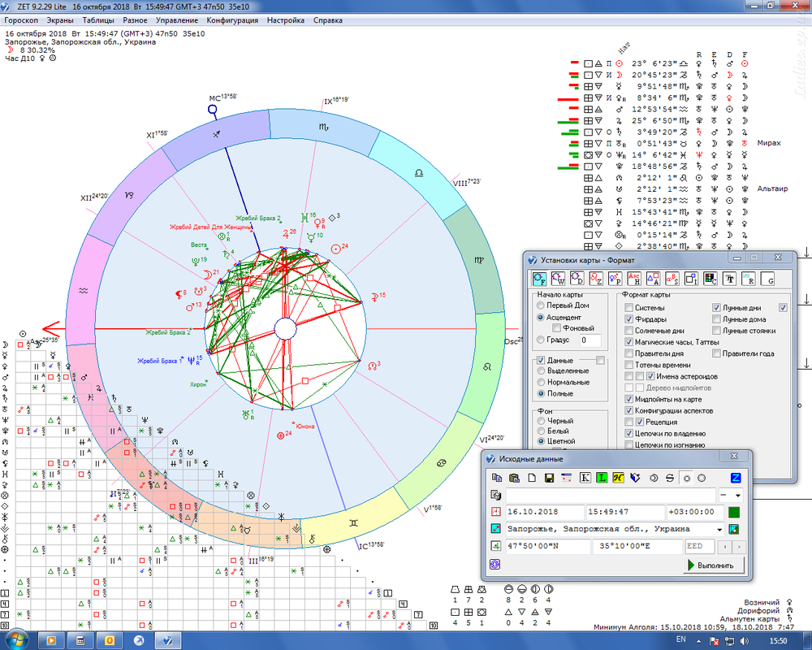The image size is (812, 650).
Task: Click the copy icon in Исходные данные
Action: pyautogui.click(x=497, y=478)
